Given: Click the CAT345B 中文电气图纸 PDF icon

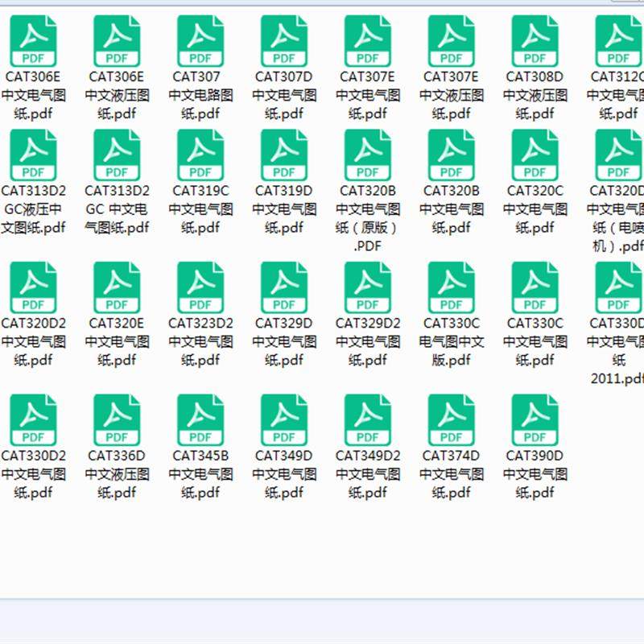Looking at the screenshot, I should [200, 419].
